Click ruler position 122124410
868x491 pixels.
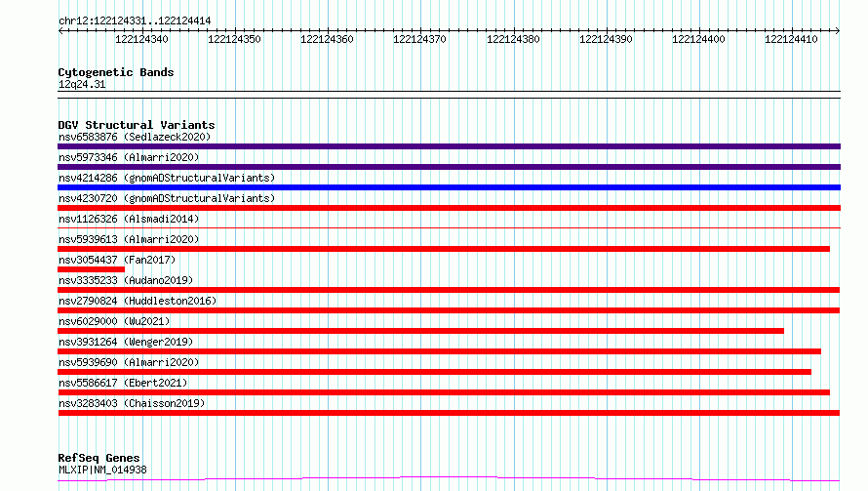pos(791,39)
